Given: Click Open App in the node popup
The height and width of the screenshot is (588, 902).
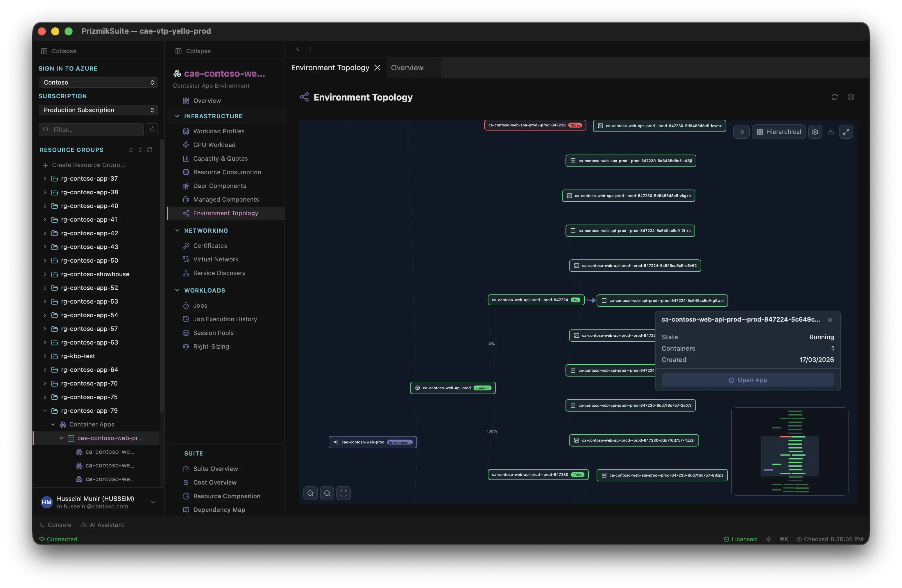Looking at the screenshot, I should click(748, 380).
